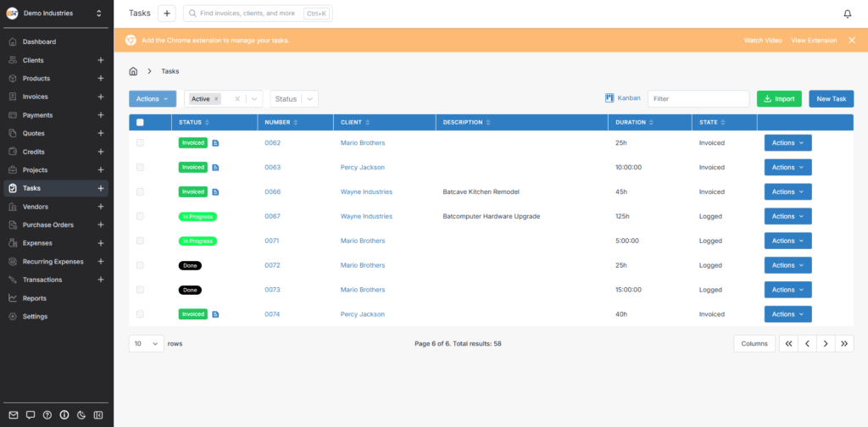
Task: Go to Reports in the sidebar
Action: click(35, 298)
